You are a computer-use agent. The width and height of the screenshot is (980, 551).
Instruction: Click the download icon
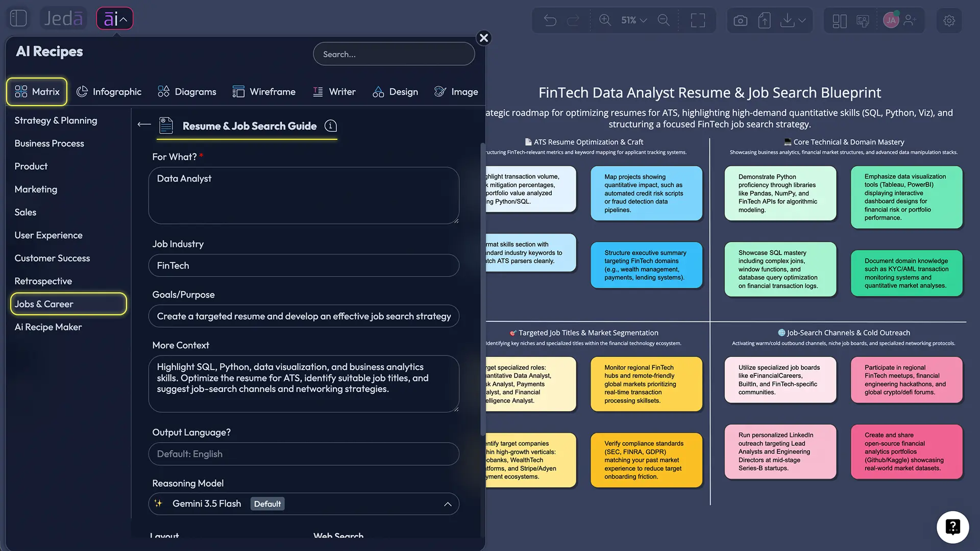coord(788,20)
